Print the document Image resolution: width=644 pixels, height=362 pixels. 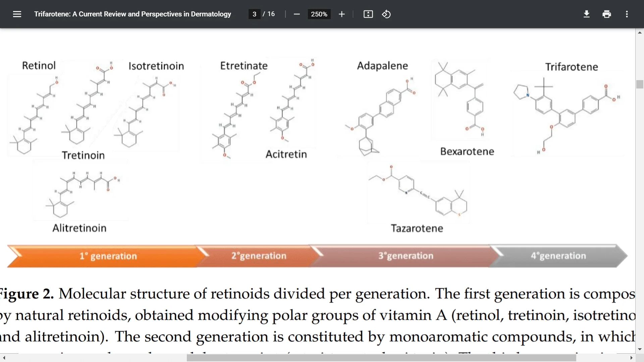coord(607,14)
